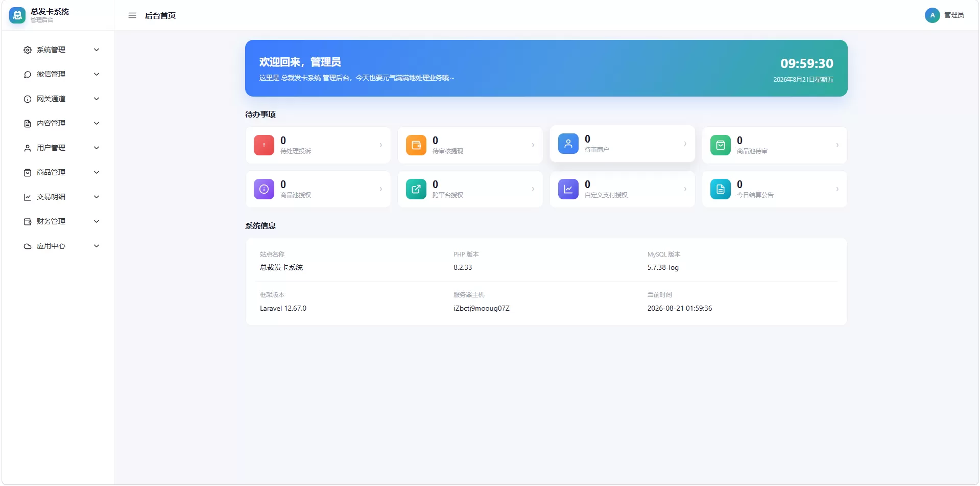
Task: Expand the 网关通道 menu chevron
Action: (x=97, y=99)
